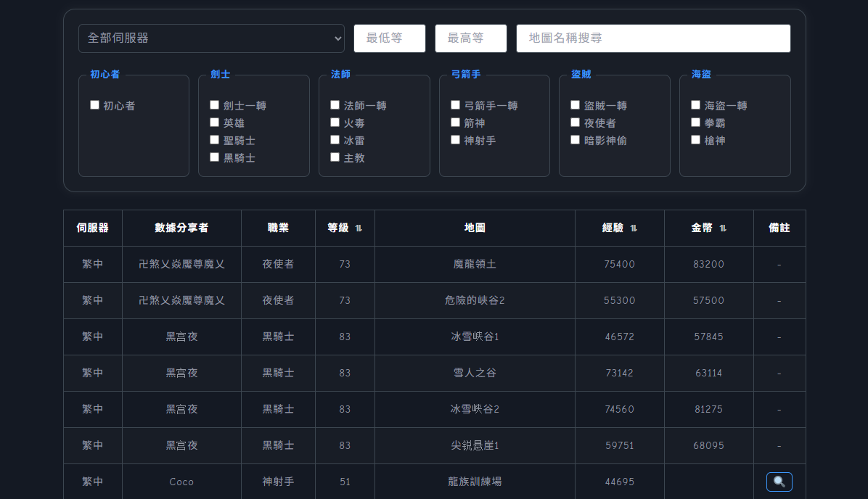The image size is (868, 499).
Task: Check the 冰雷 job box
Action: (x=335, y=140)
